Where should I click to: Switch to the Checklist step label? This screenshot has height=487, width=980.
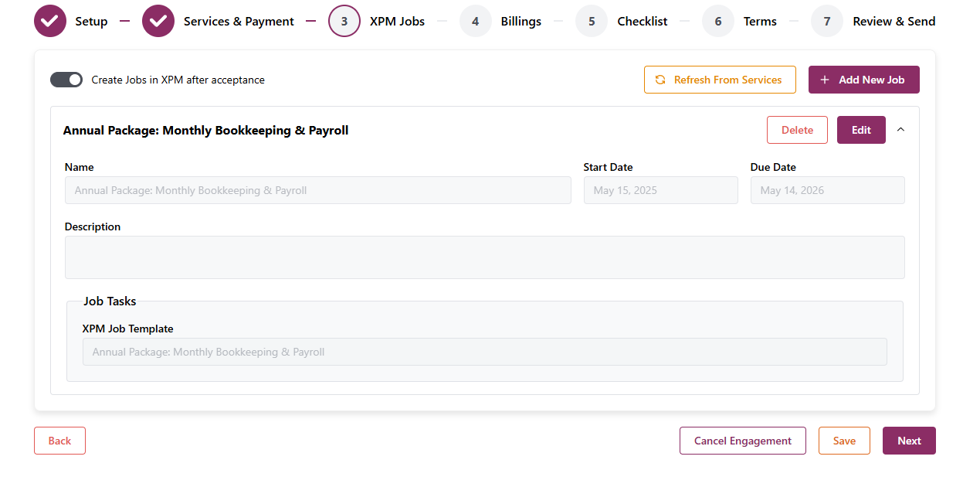643,22
